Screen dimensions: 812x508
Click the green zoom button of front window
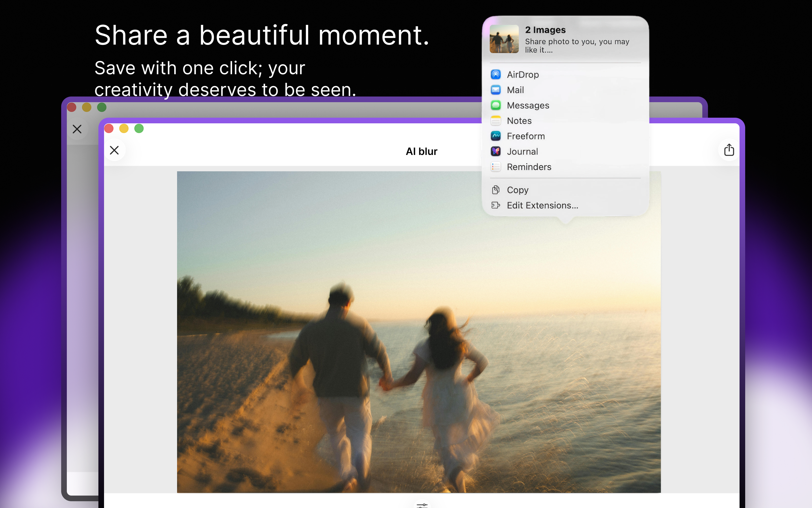pos(139,128)
